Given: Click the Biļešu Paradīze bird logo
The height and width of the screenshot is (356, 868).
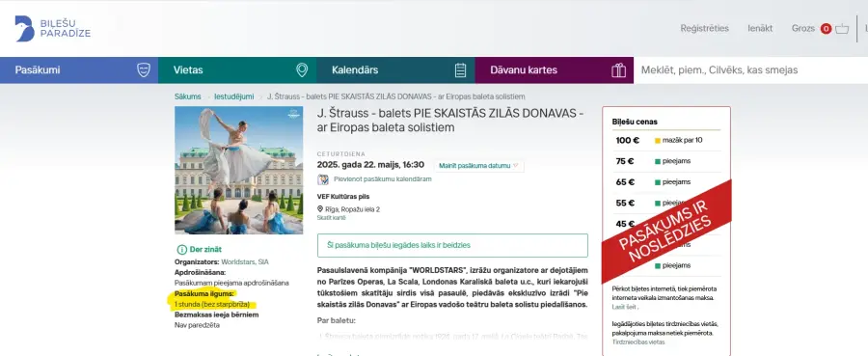Looking at the screenshot, I should point(24,29).
